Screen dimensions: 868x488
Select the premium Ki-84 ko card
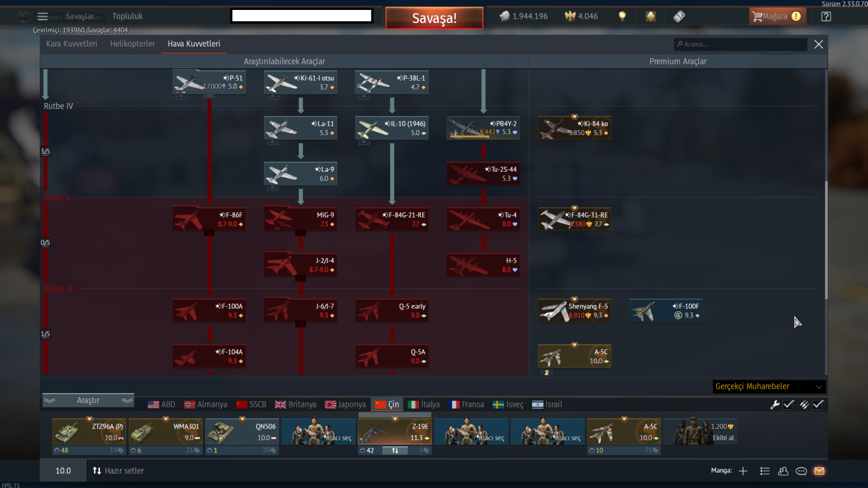pyautogui.click(x=574, y=128)
